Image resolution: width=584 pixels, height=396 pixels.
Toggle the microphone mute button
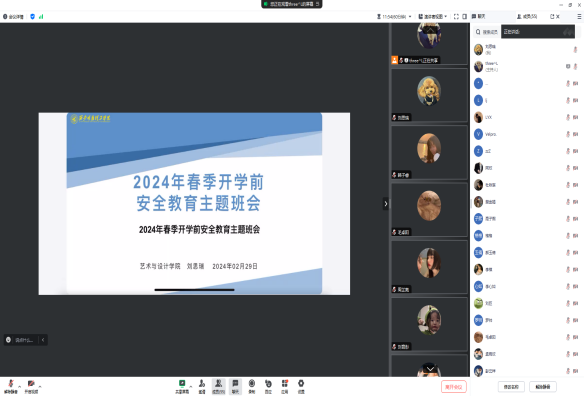pyautogui.click(x=11, y=386)
